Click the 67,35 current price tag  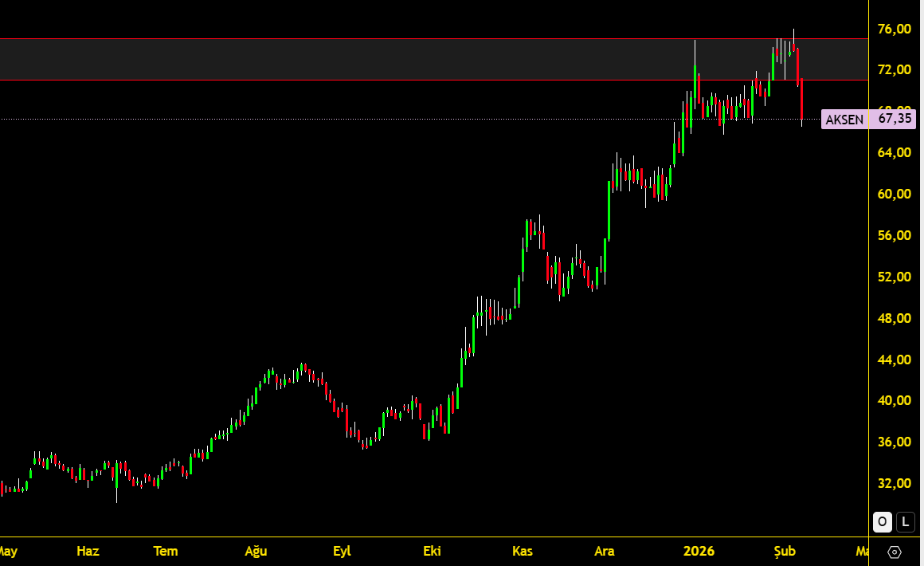pos(895,119)
